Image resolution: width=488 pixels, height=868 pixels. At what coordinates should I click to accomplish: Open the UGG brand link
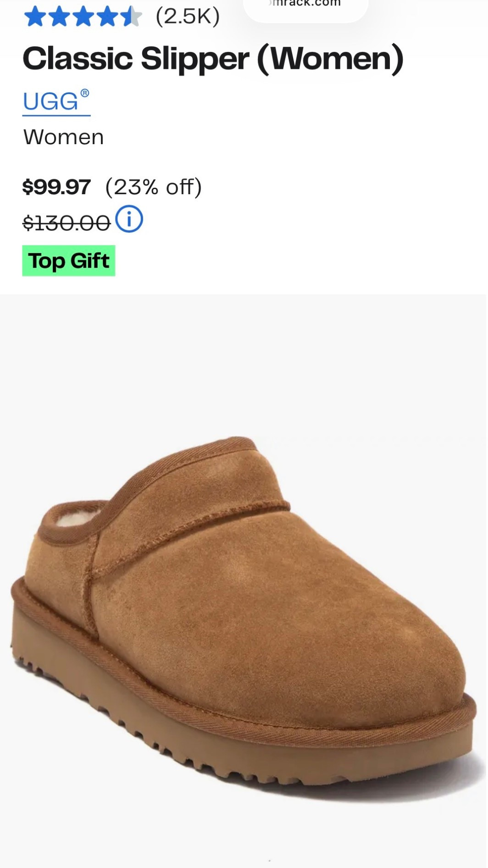pyautogui.click(x=56, y=101)
